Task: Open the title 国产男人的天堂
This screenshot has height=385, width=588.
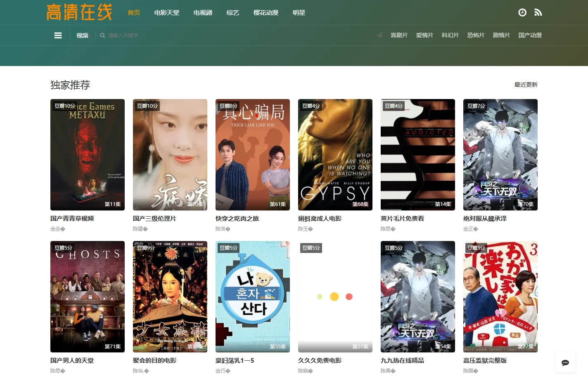Action: [72, 361]
